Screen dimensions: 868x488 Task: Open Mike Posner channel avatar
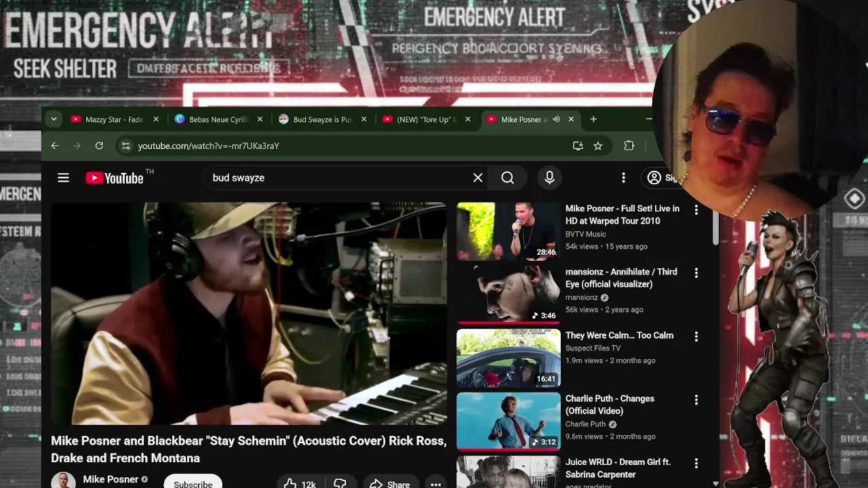pyautogui.click(x=63, y=480)
